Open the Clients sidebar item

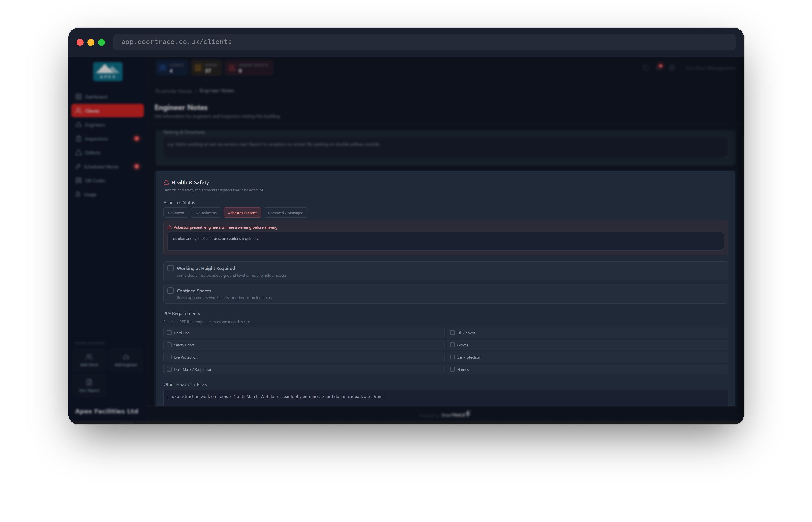click(x=107, y=111)
